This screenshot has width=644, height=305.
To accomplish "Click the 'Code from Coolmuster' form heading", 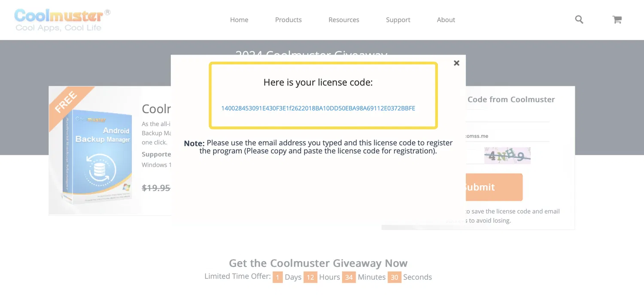I will [511, 100].
